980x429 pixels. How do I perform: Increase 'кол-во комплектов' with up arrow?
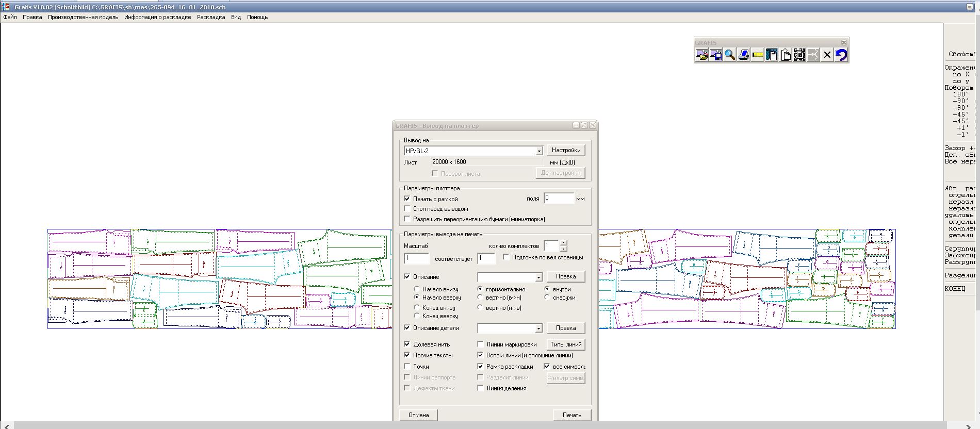click(564, 243)
